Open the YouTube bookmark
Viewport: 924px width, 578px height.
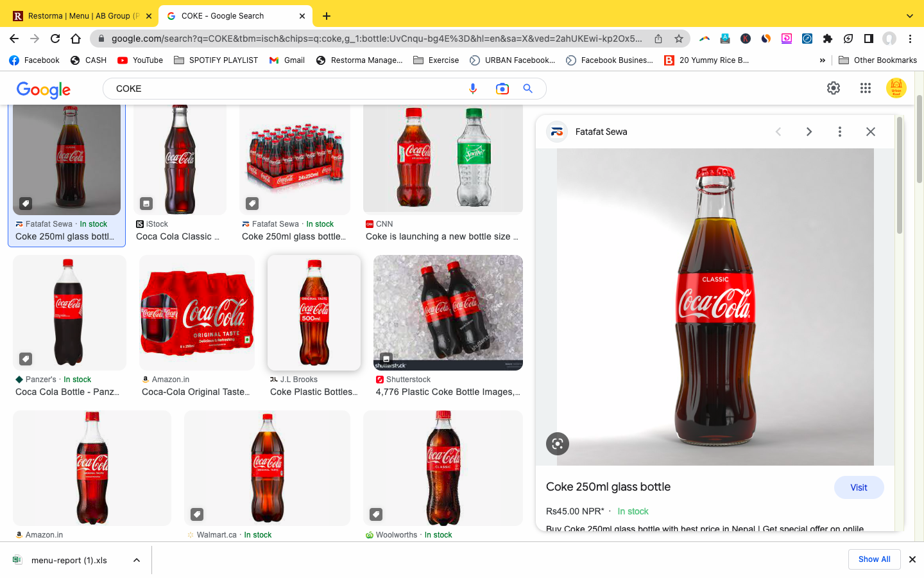click(141, 60)
